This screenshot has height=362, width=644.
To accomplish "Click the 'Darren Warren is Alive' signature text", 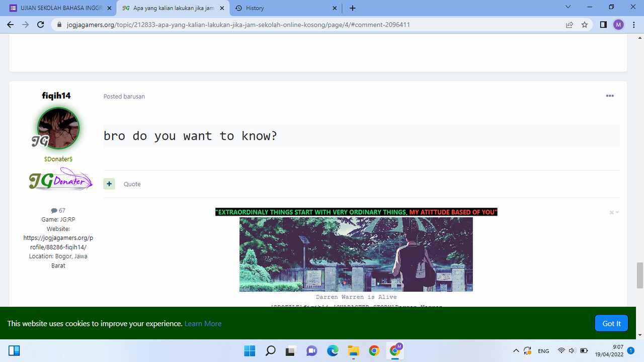I will (356, 297).
